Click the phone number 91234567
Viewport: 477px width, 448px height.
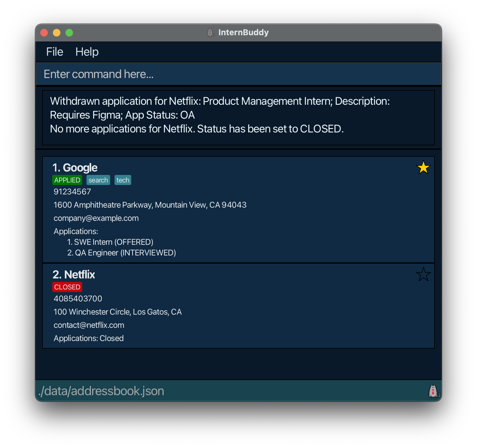[x=72, y=192]
